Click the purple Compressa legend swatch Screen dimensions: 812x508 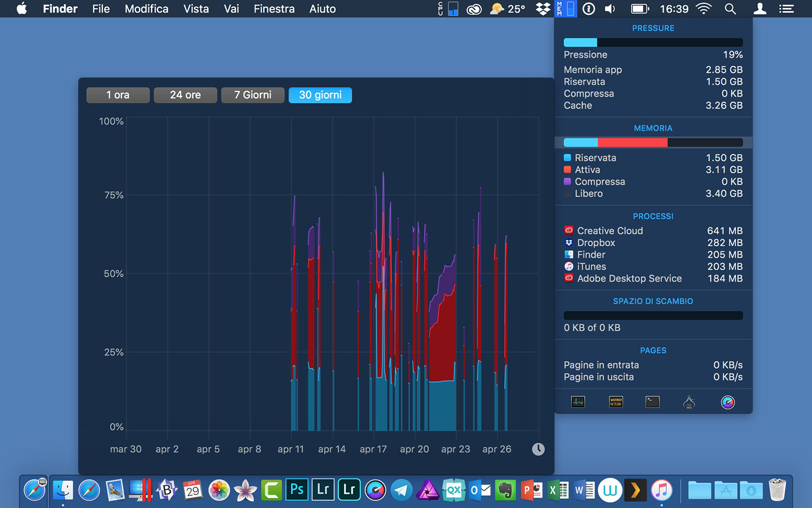(x=567, y=181)
